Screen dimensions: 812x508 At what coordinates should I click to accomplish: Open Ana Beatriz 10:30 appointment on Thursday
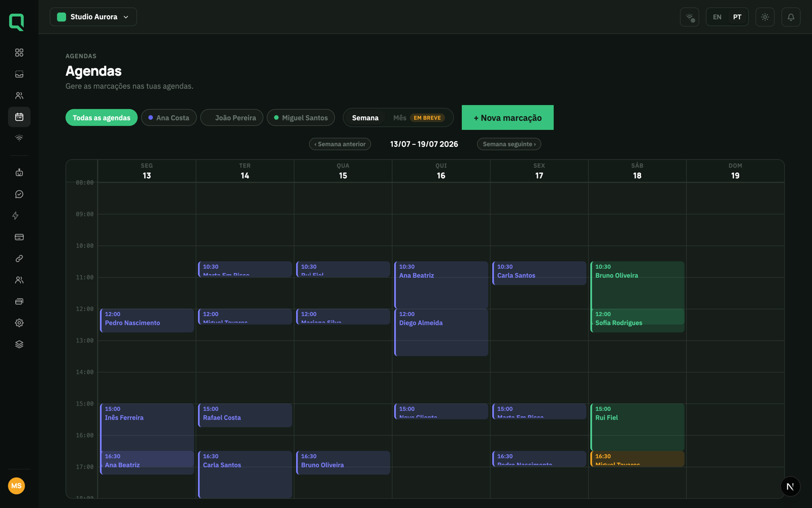(x=442, y=285)
